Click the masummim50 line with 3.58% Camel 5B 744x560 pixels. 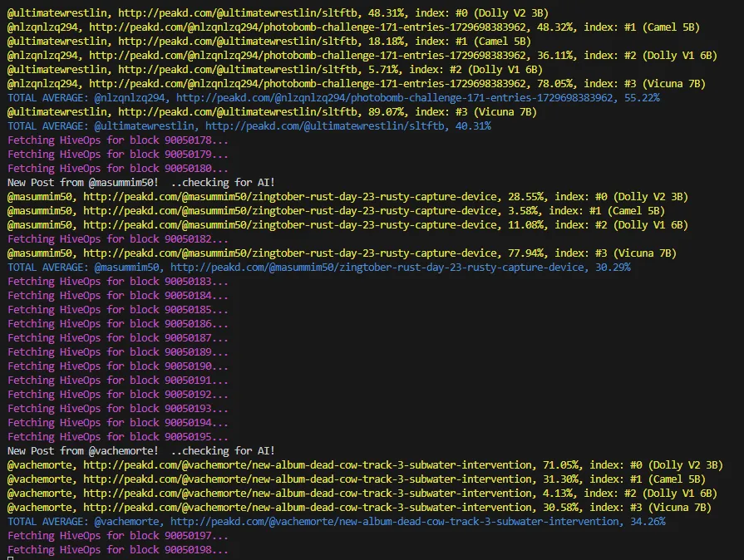tap(336, 211)
